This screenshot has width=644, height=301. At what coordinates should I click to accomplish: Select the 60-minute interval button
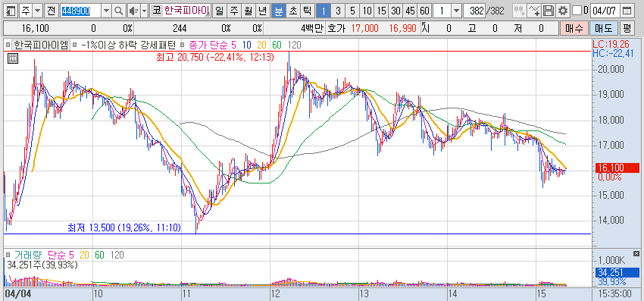(x=425, y=11)
